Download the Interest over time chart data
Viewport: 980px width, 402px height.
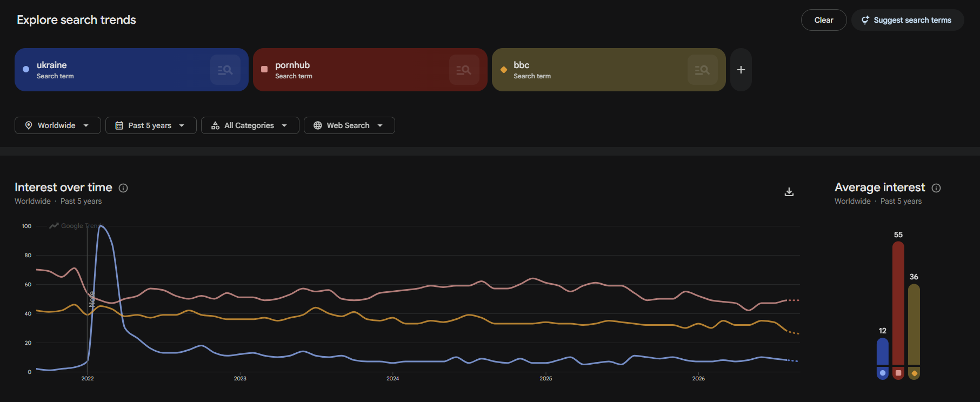(x=789, y=192)
